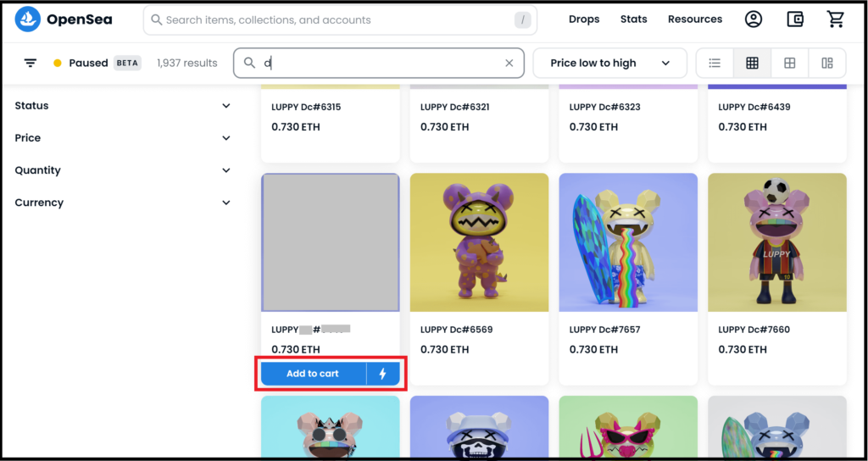Open the LUPPY Dc#6439 title
Viewport: 868px width, 461px height.
point(754,107)
